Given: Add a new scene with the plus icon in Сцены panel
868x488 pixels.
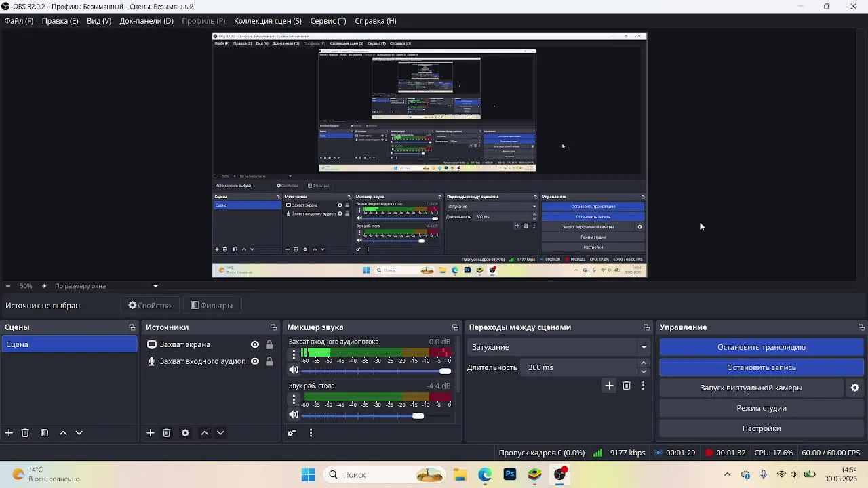Looking at the screenshot, I should [x=9, y=433].
